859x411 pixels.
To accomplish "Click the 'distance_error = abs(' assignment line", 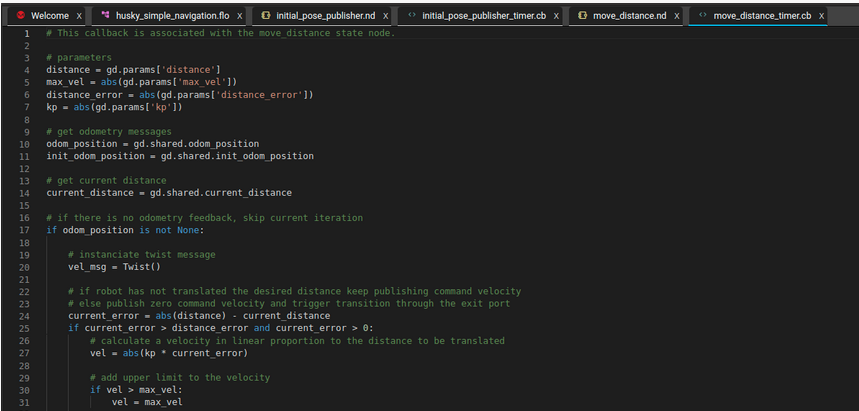I will 180,95.
